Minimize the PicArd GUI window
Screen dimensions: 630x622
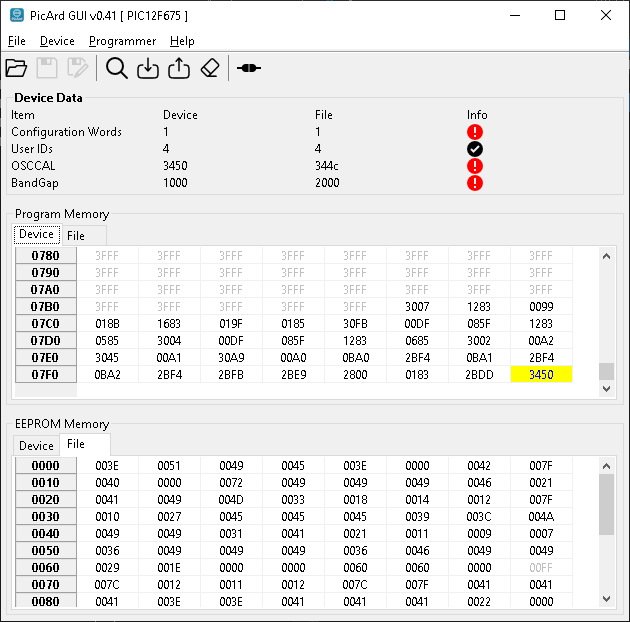[x=515, y=15]
